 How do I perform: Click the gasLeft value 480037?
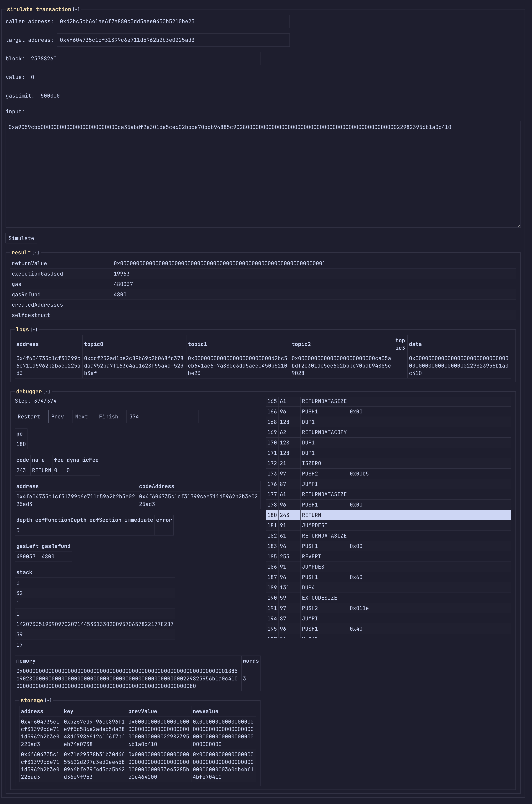(27, 557)
